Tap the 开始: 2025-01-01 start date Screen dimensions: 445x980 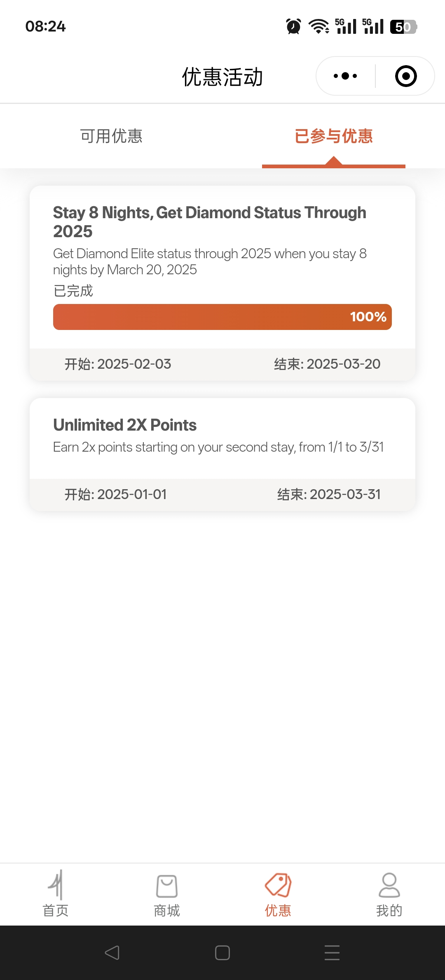[x=115, y=495]
